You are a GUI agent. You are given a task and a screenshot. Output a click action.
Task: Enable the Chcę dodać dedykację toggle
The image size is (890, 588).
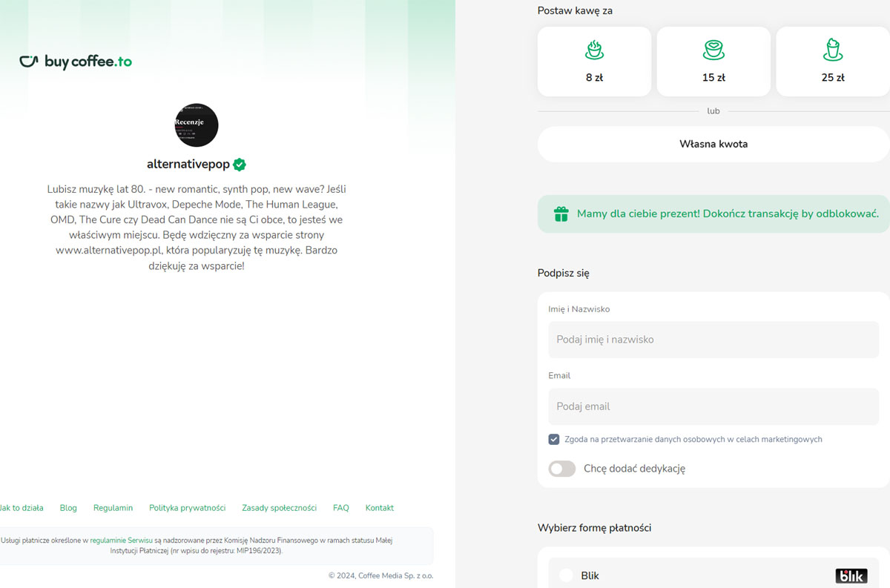(562, 469)
